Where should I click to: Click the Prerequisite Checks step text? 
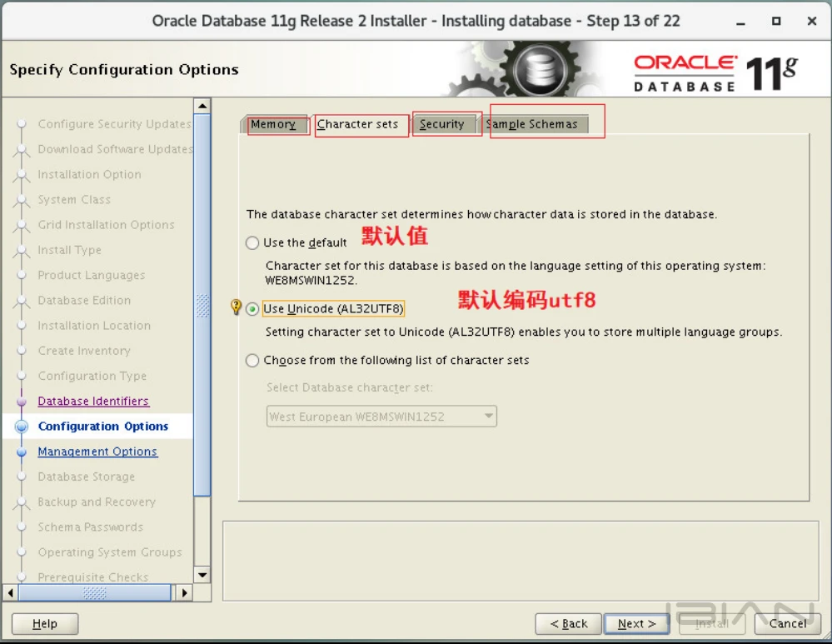93,577
